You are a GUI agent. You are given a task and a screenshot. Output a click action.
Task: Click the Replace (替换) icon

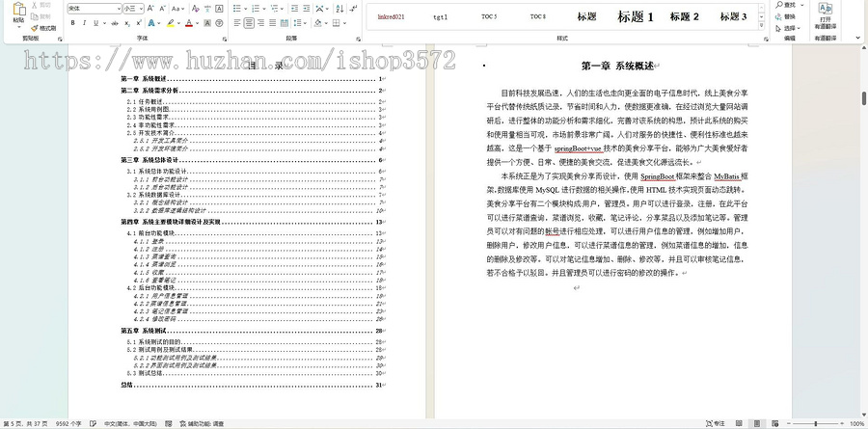click(786, 16)
